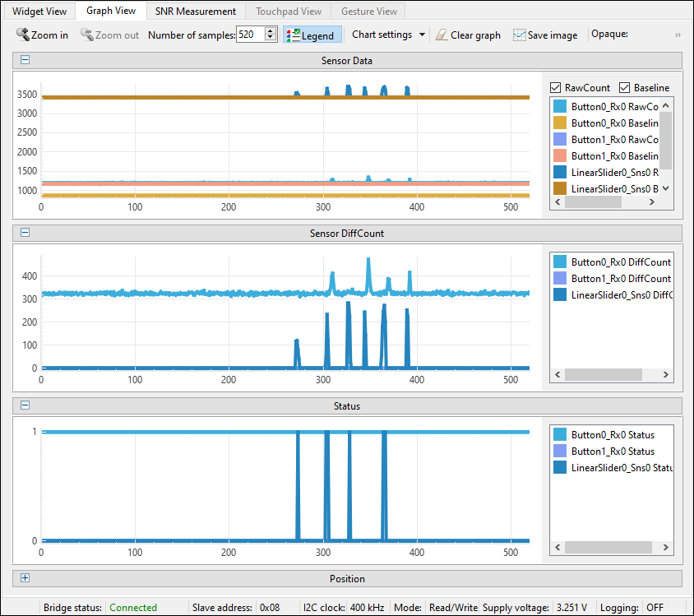
Task: Click right arrow of Sensor Data legend scrollbar
Action: (x=652, y=201)
